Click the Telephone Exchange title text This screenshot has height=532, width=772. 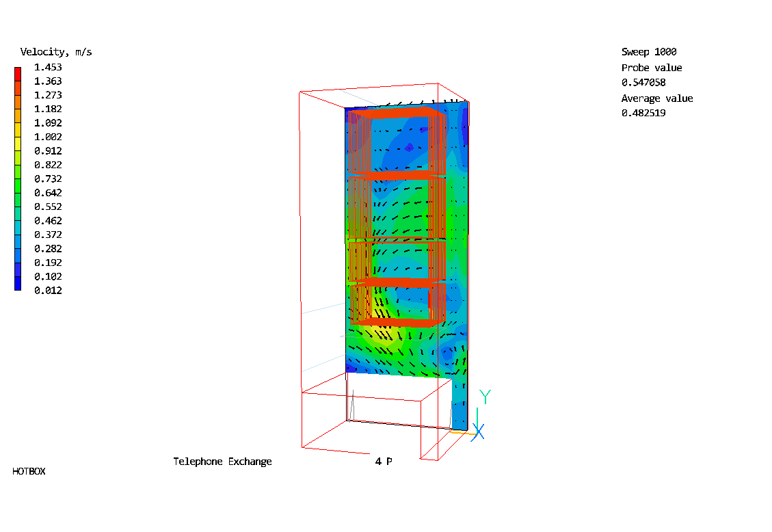(222, 462)
